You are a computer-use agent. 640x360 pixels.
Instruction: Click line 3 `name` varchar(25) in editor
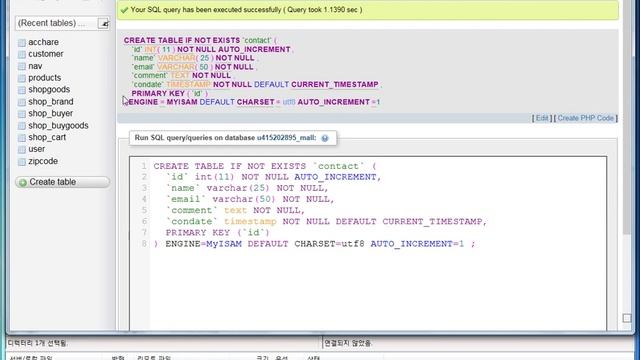tap(218, 188)
